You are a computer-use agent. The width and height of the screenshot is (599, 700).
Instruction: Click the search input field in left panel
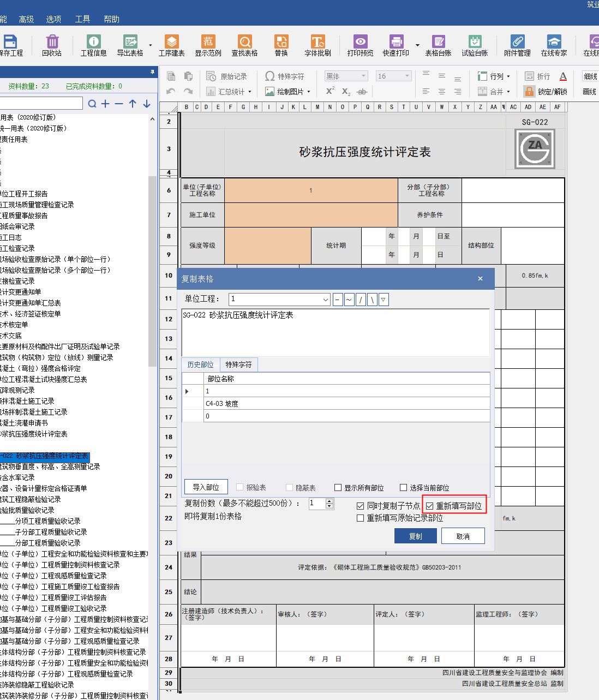coord(41,103)
